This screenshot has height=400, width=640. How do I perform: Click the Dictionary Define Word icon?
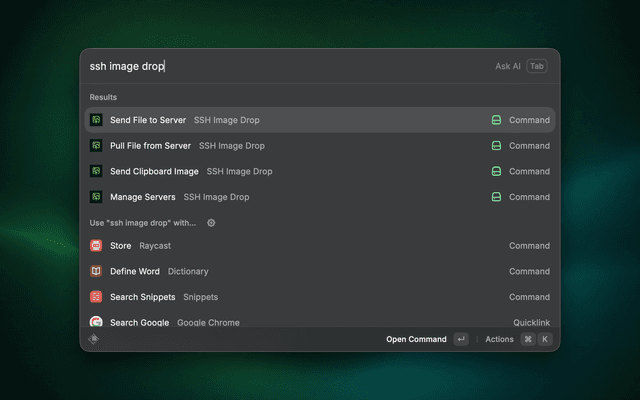tap(96, 271)
